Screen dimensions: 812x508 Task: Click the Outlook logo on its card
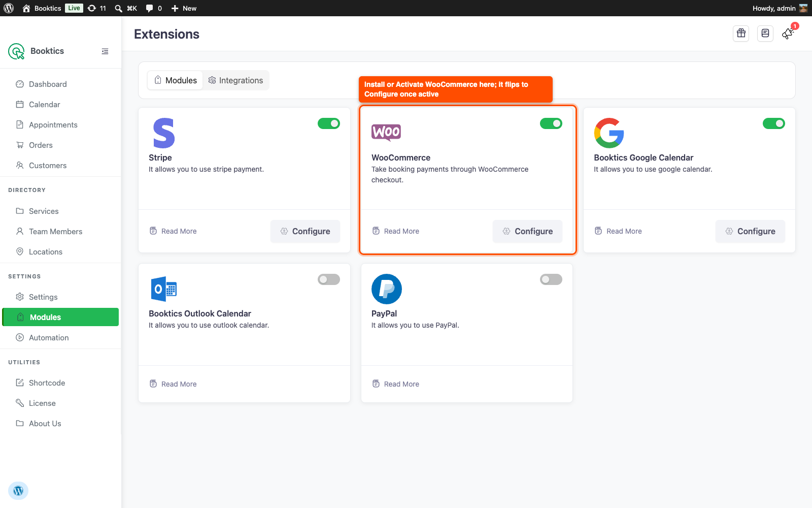click(x=163, y=289)
